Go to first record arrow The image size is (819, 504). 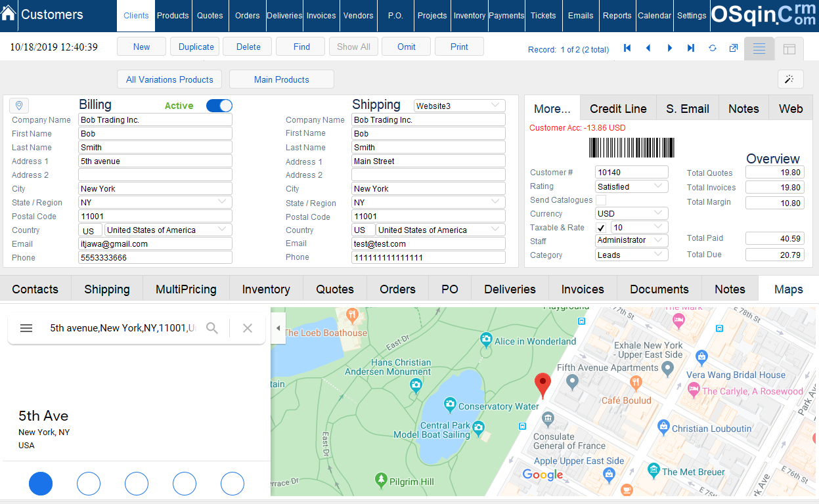[627, 48]
